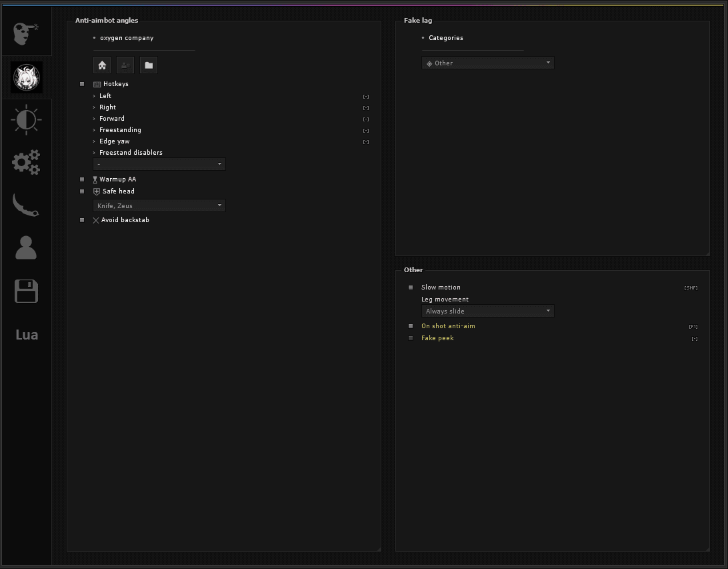Open the Players person icon tab

(26, 247)
